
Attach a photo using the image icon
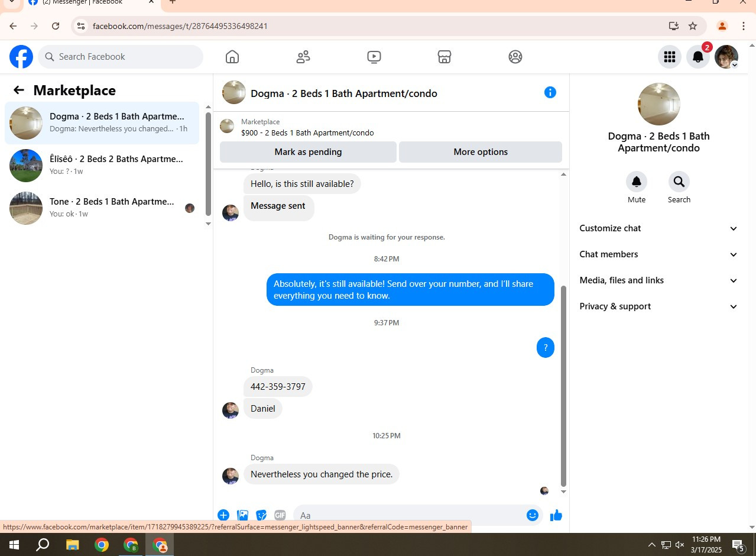click(x=242, y=515)
